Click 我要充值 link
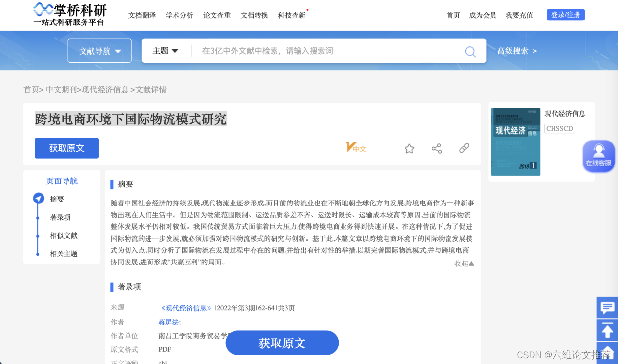This screenshot has width=618, height=364. pyautogui.click(x=519, y=15)
